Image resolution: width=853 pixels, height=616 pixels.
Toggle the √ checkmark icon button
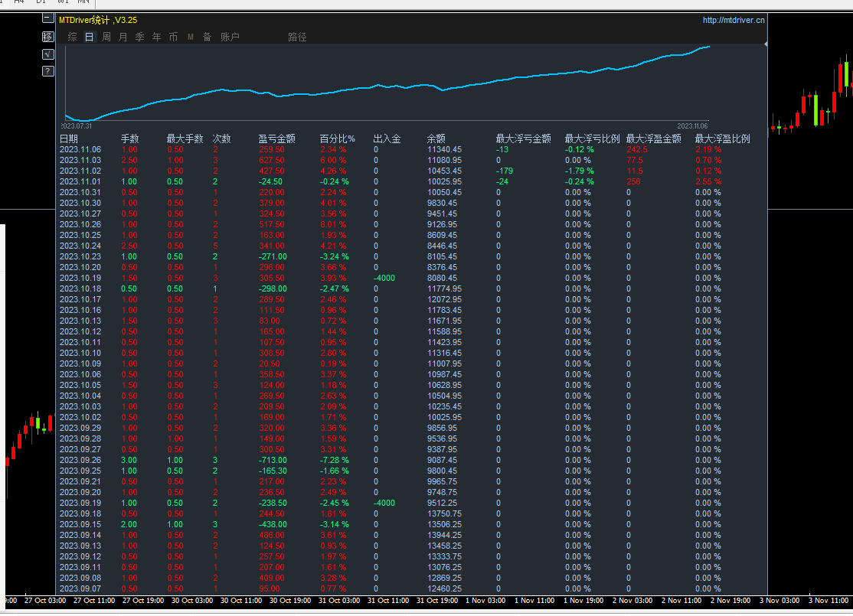47,54
